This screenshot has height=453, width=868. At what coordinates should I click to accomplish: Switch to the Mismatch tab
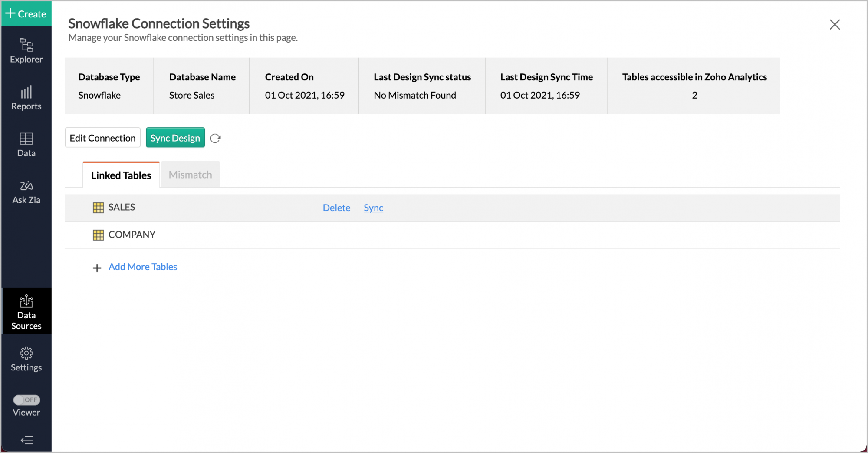point(190,175)
